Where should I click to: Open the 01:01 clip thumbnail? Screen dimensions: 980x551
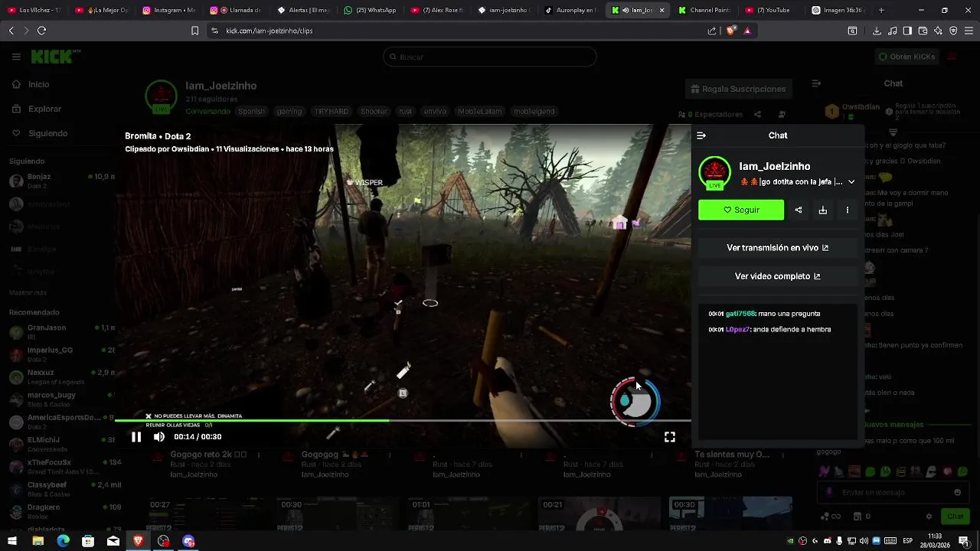tap(469, 514)
